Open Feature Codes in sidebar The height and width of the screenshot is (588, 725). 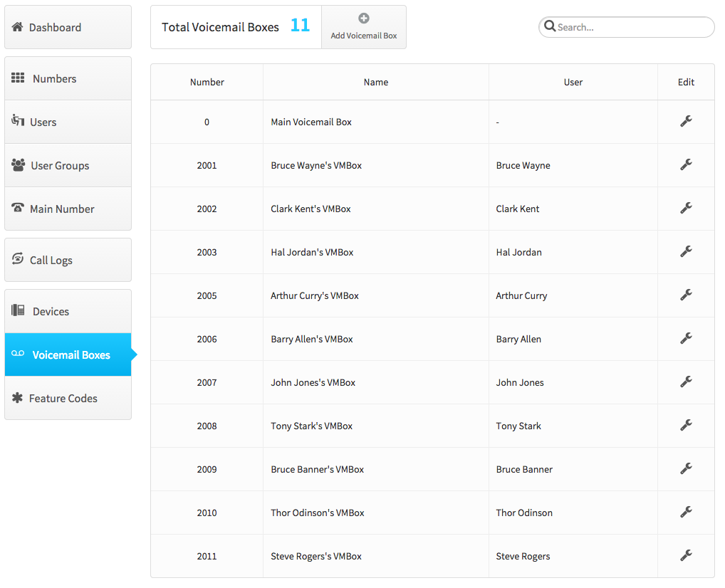point(68,398)
